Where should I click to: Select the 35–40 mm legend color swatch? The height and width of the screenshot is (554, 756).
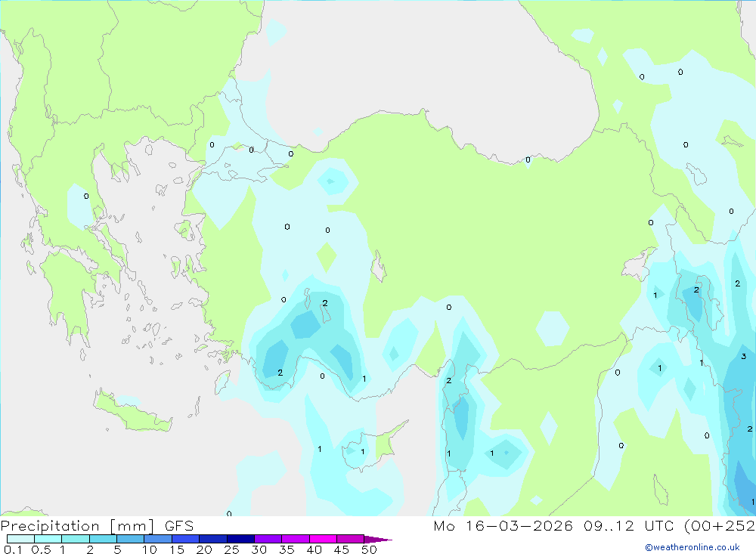pos(295,539)
